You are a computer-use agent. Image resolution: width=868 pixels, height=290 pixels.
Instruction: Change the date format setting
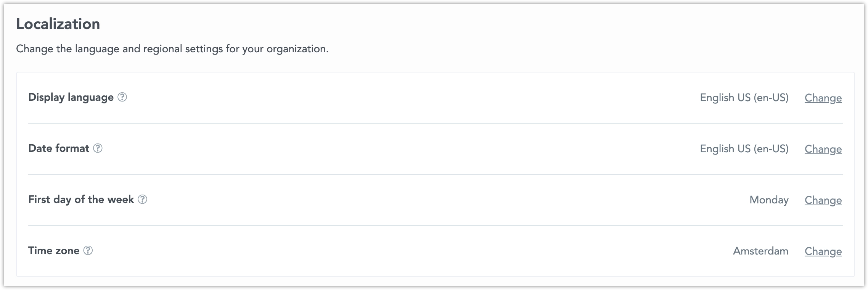(x=823, y=149)
